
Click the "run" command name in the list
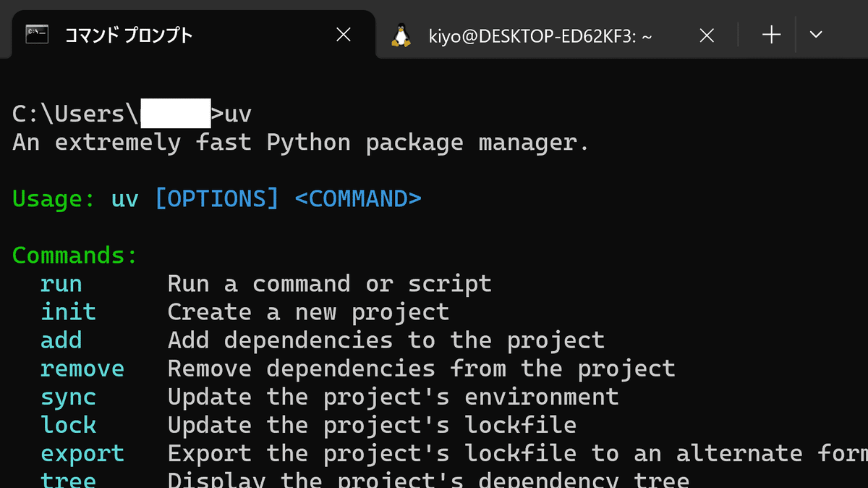point(61,284)
